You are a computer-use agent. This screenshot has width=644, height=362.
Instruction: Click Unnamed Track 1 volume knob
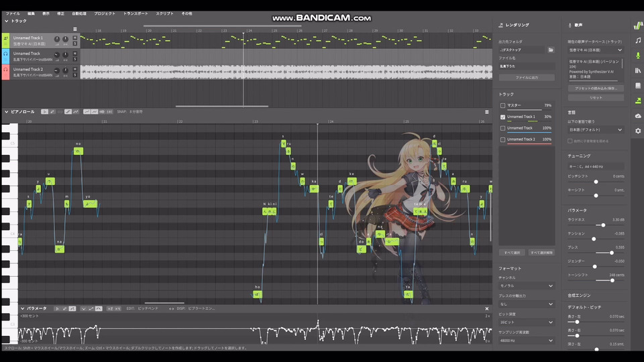pyautogui.click(x=57, y=40)
